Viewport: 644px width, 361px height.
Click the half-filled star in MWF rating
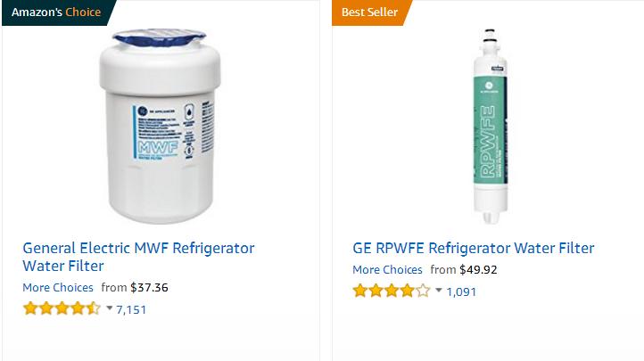(x=94, y=308)
